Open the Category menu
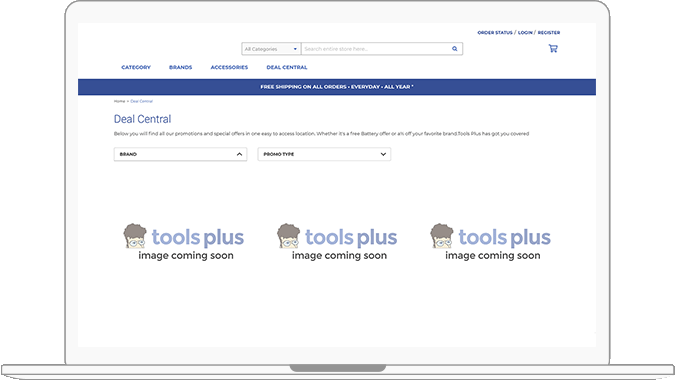The width and height of the screenshot is (675, 380). click(136, 67)
